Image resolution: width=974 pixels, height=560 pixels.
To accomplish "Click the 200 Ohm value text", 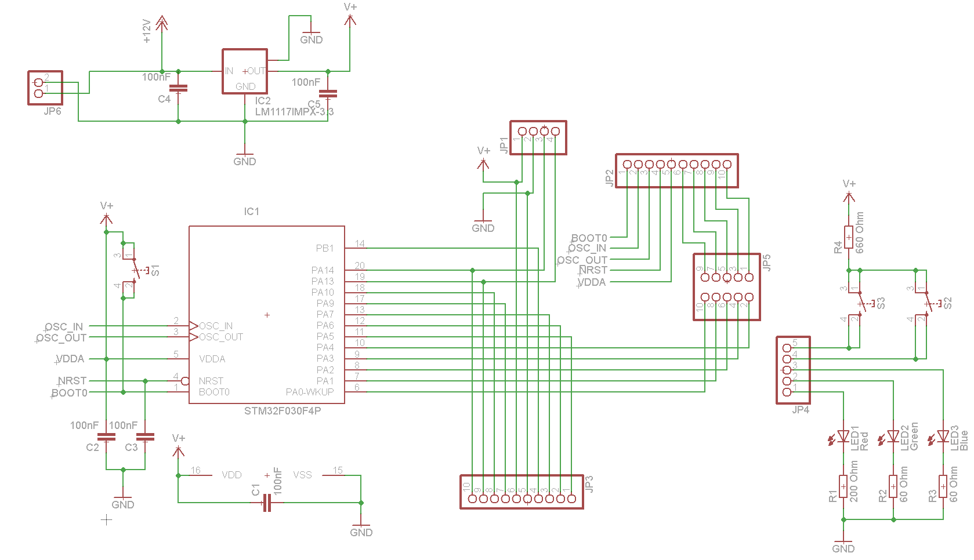I will point(854,481).
